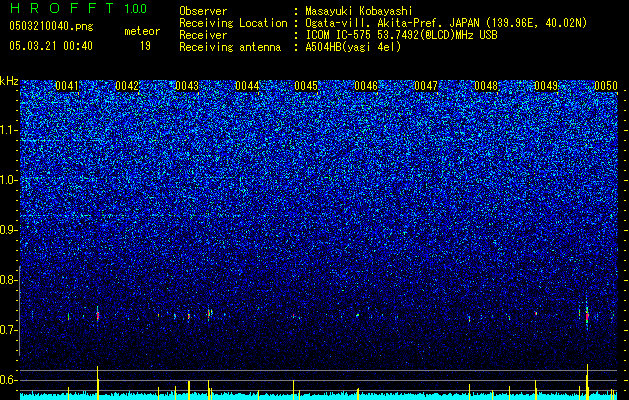Click the strong meteor echo before 0050
The image size is (629, 400).
point(587,317)
